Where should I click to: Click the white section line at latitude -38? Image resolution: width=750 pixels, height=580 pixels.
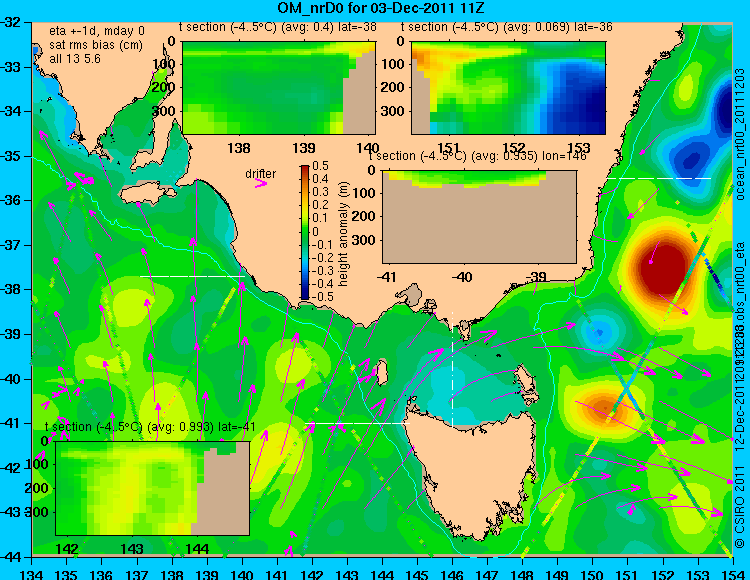point(192,276)
